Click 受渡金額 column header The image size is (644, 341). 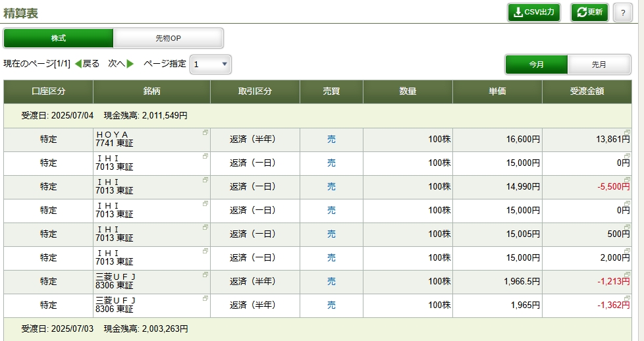click(587, 92)
